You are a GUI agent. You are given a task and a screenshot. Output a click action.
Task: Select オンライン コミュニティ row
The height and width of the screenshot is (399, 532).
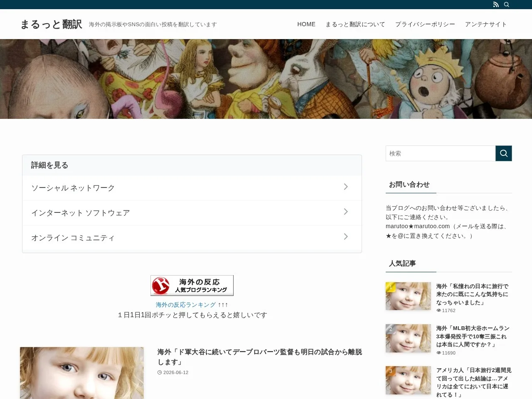click(192, 238)
